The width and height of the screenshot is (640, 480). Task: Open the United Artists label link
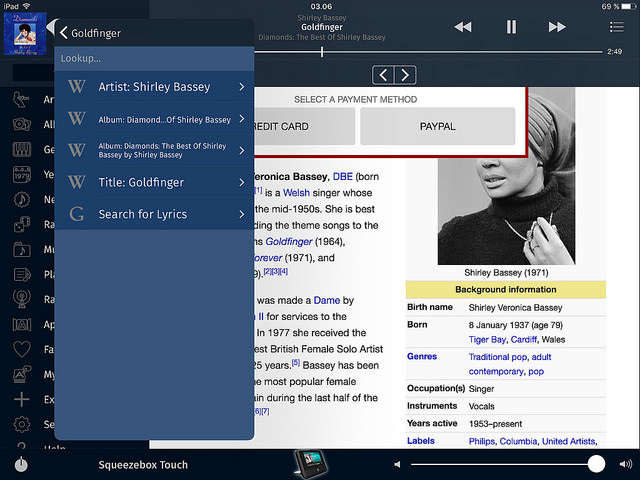click(x=569, y=441)
